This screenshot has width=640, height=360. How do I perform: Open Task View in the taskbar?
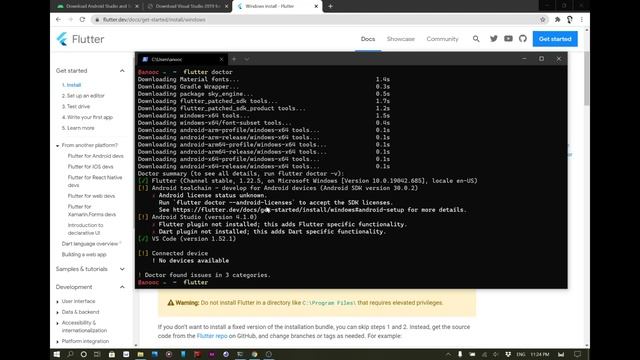(97, 354)
